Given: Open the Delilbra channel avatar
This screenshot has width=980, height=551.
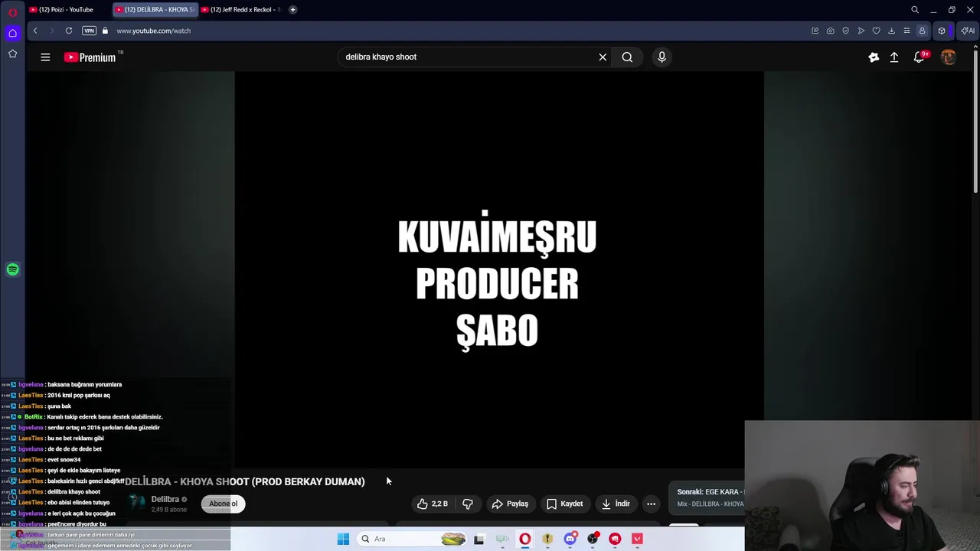Looking at the screenshot, I should click(136, 503).
